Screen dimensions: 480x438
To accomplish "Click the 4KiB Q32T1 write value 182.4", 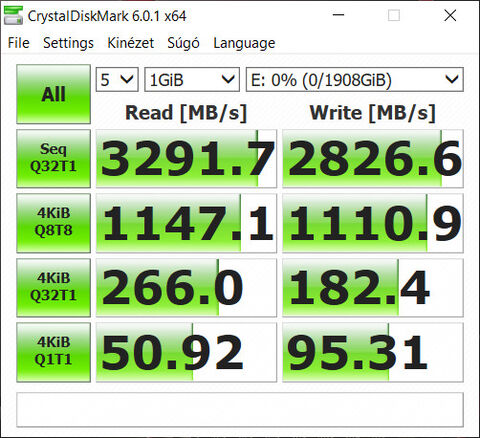I will click(373, 287).
